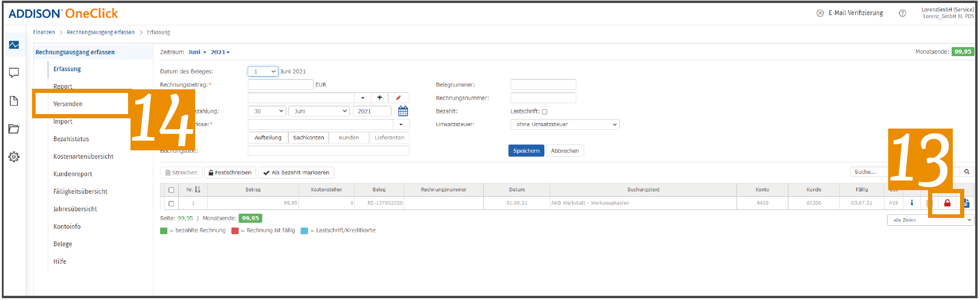This screenshot has width=980, height=300.
Task: Open the folder sidebar icon
Action: [x=14, y=129]
